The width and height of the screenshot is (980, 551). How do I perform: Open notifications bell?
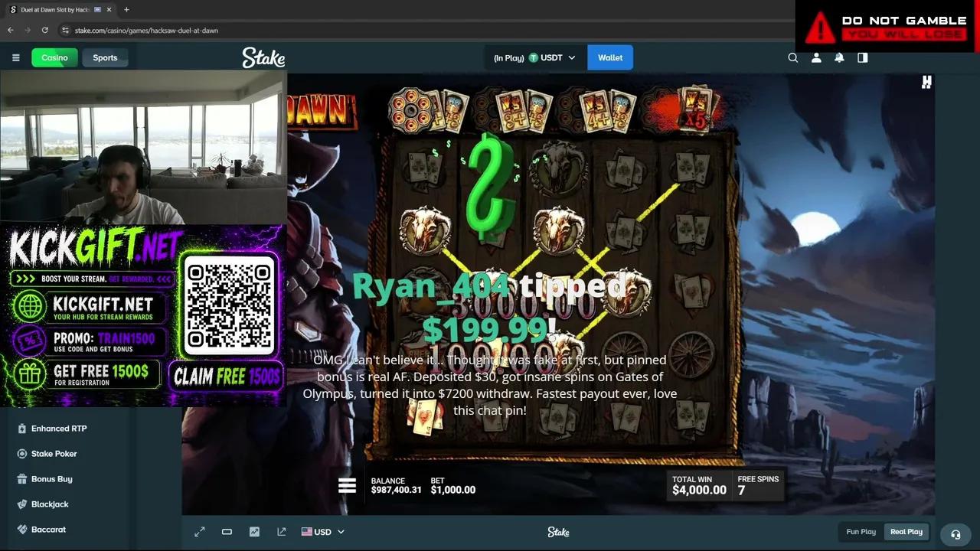tap(839, 57)
